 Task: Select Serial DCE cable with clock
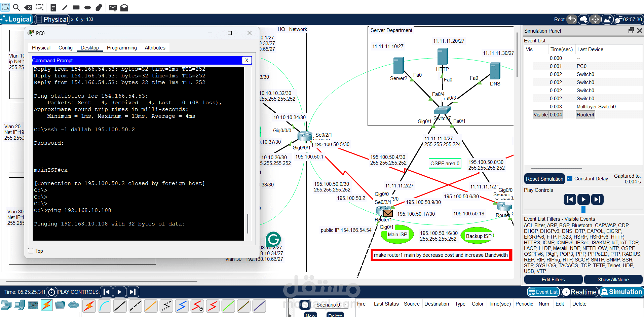pyautogui.click(x=197, y=306)
